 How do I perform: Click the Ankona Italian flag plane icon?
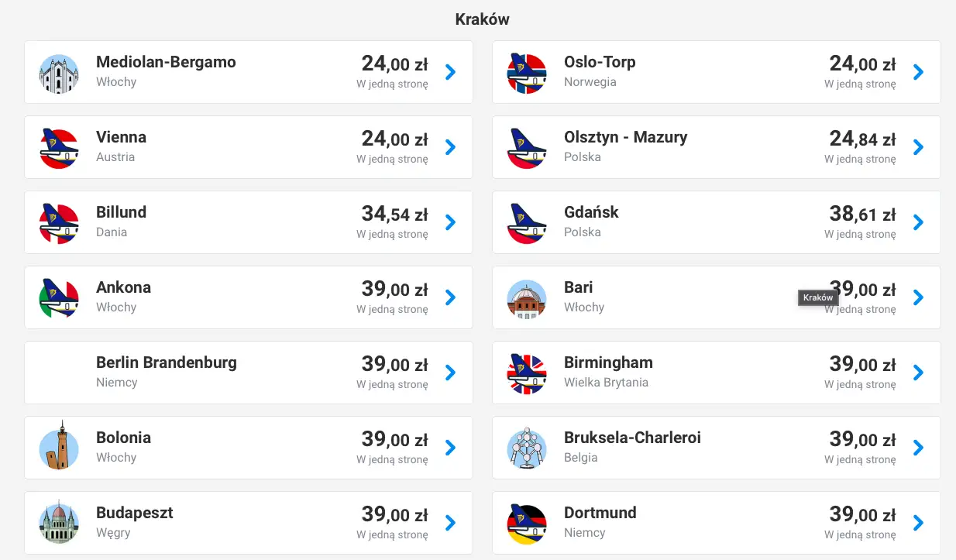click(x=59, y=299)
